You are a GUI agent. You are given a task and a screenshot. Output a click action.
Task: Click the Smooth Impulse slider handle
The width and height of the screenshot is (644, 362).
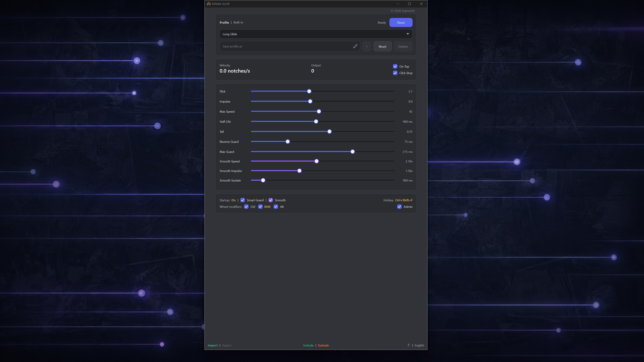pos(300,171)
